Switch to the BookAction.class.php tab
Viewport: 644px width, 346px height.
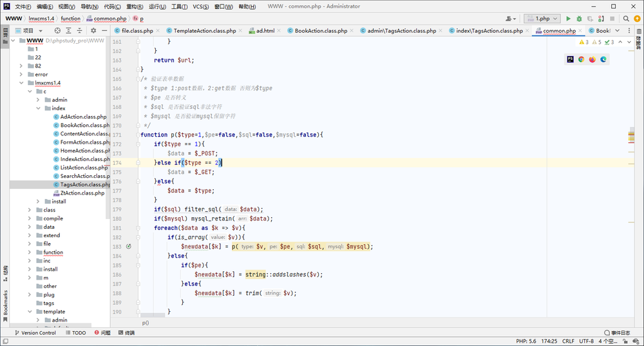click(320, 31)
